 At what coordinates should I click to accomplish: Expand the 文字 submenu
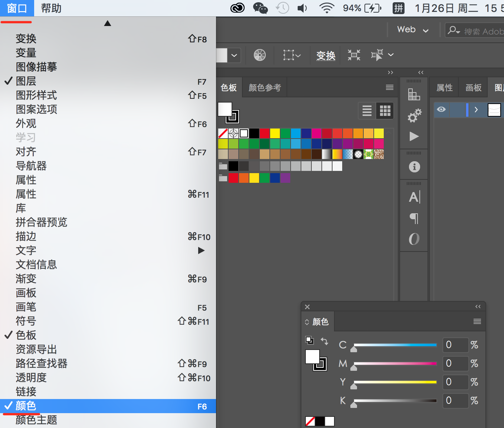(x=26, y=250)
